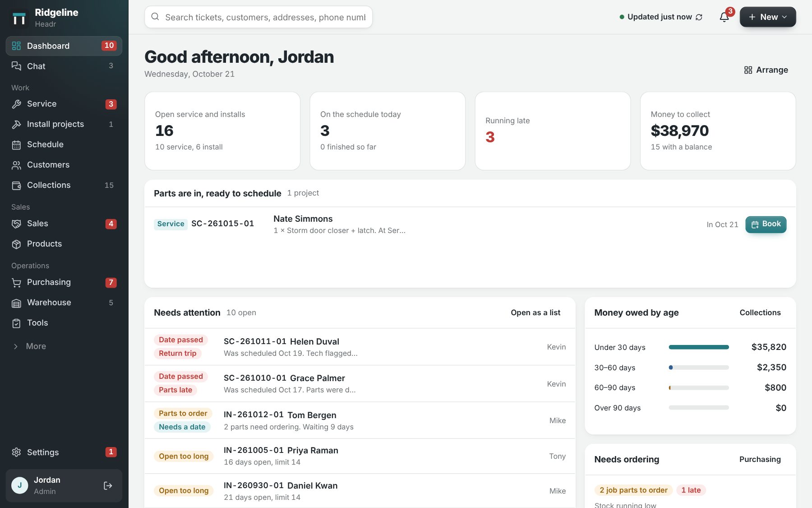This screenshot has width=812, height=508.
Task: Click the search magnifier icon
Action: [x=155, y=17]
